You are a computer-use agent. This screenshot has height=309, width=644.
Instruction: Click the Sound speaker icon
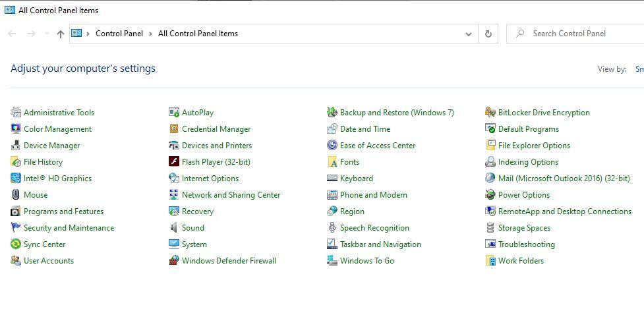174,228
